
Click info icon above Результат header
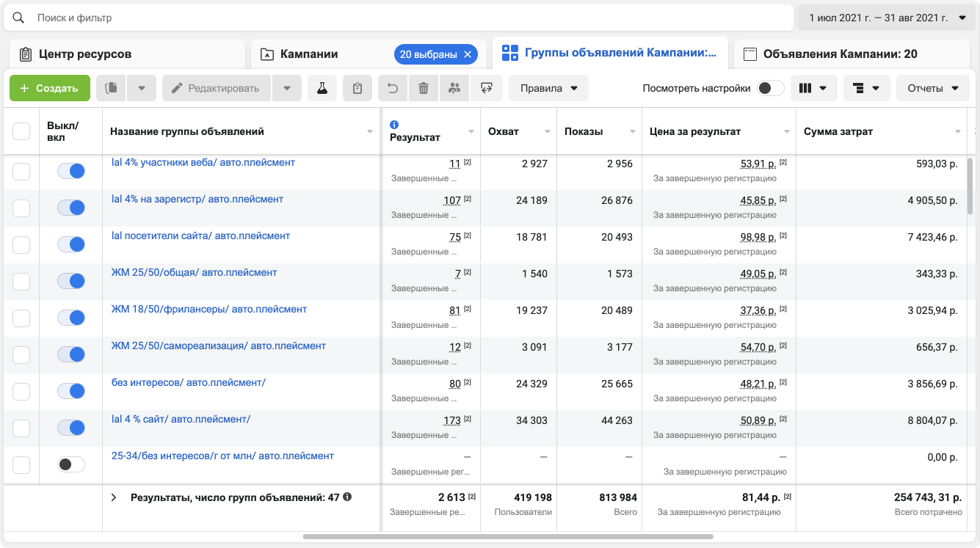pyautogui.click(x=394, y=125)
